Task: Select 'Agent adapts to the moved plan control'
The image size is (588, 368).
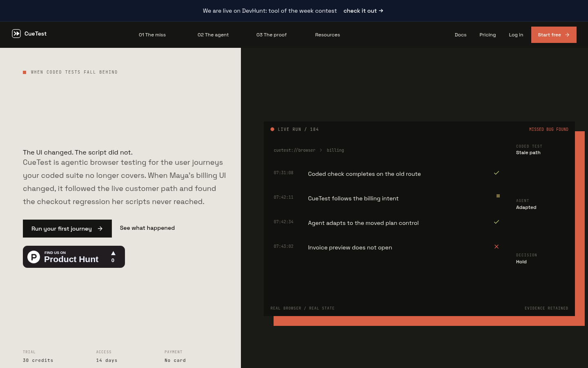Action: [x=387, y=223]
